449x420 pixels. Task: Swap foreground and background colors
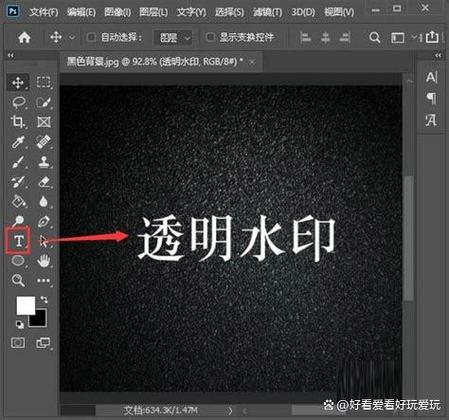tap(44, 299)
